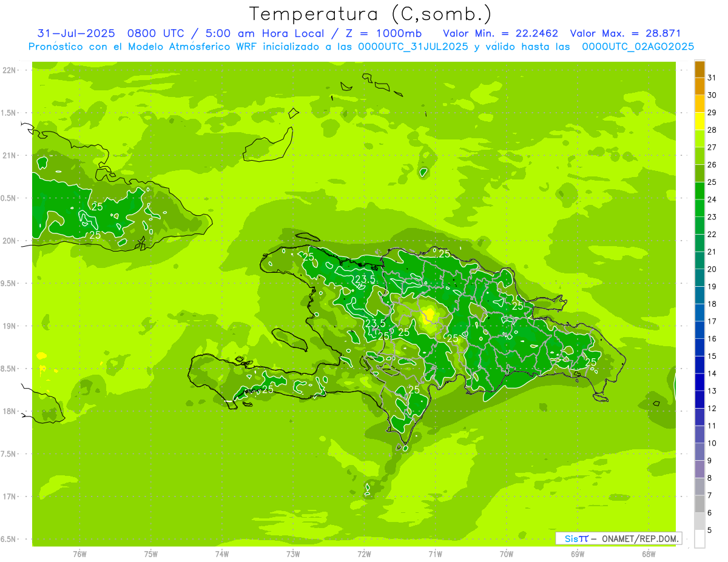Click the "21N" latitude axis label
The height and width of the screenshot is (562, 728).
tap(10, 155)
